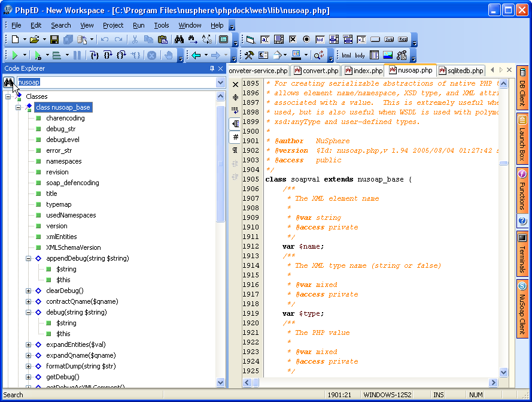Click the green back navigation arrow
This screenshot has height=402, width=532.
196,55
